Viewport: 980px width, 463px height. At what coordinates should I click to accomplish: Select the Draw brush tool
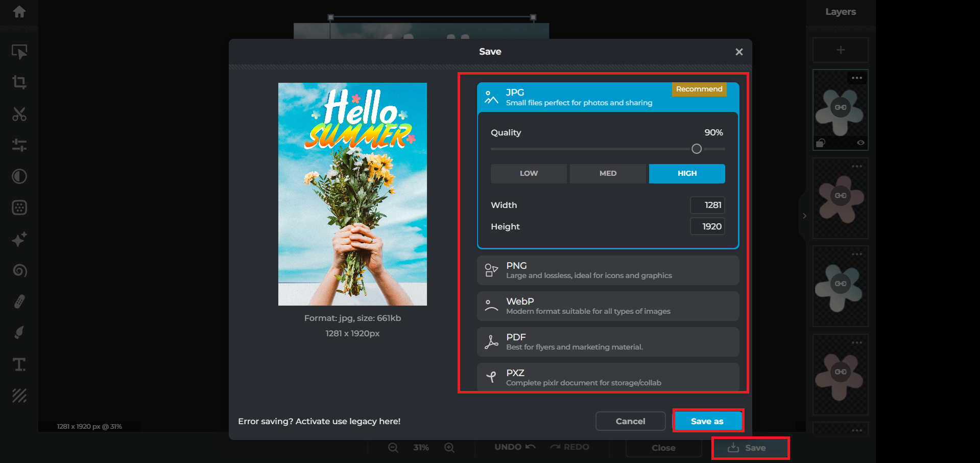pos(19,333)
